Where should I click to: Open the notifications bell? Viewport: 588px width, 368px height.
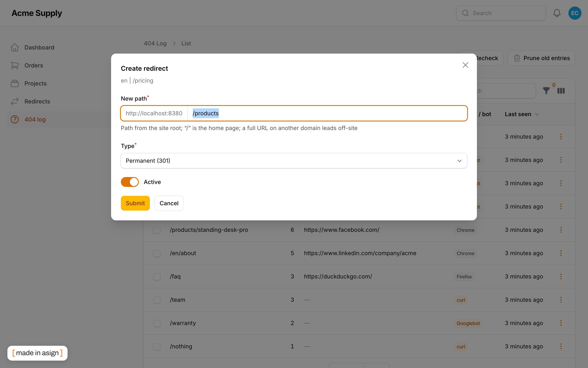(x=557, y=13)
